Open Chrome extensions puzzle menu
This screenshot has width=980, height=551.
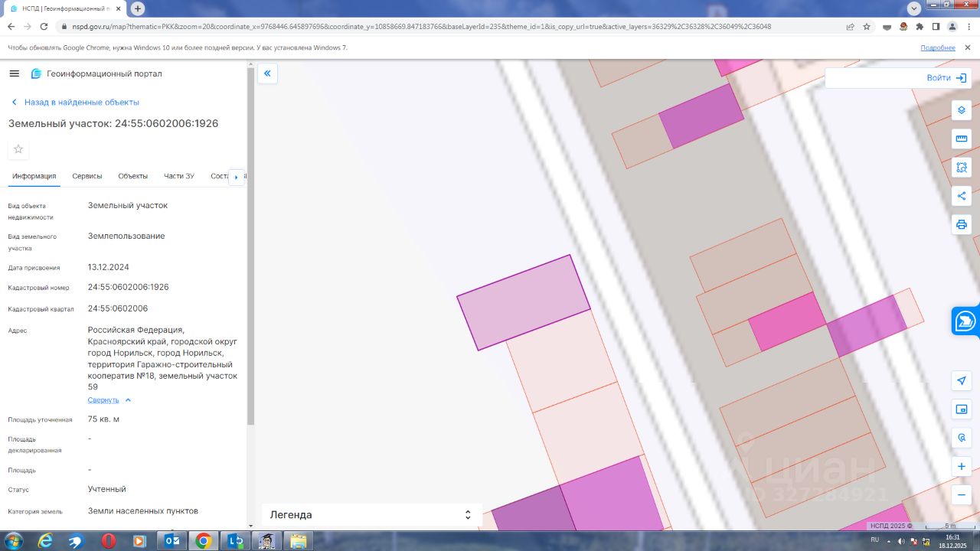click(x=920, y=26)
